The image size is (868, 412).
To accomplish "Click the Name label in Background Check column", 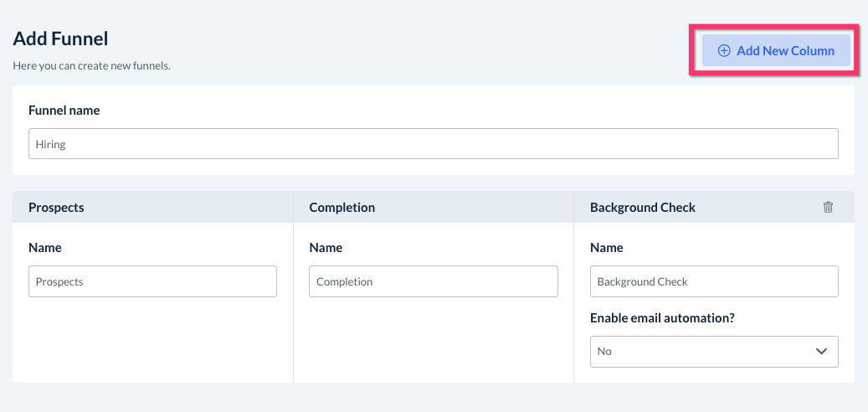I will point(606,248).
